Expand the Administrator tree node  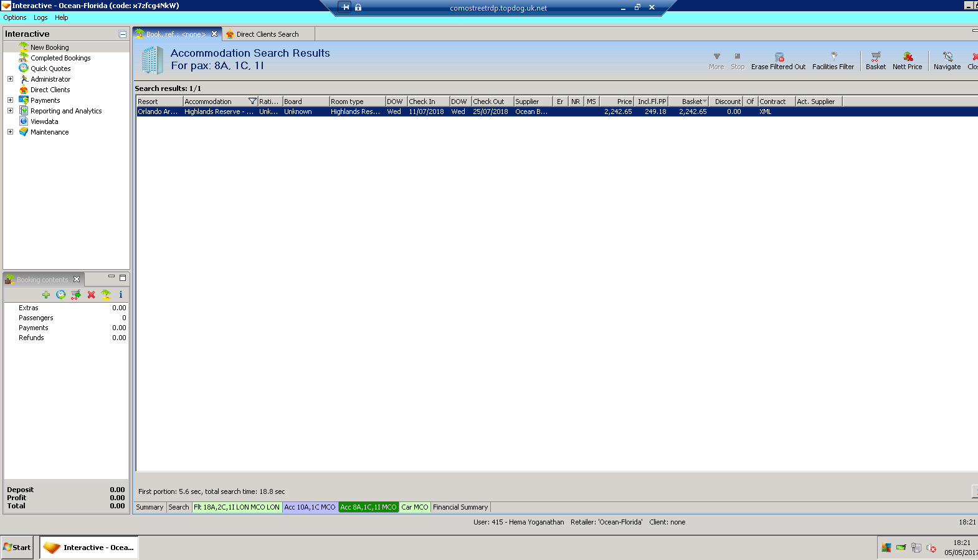[x=10, y=79]
